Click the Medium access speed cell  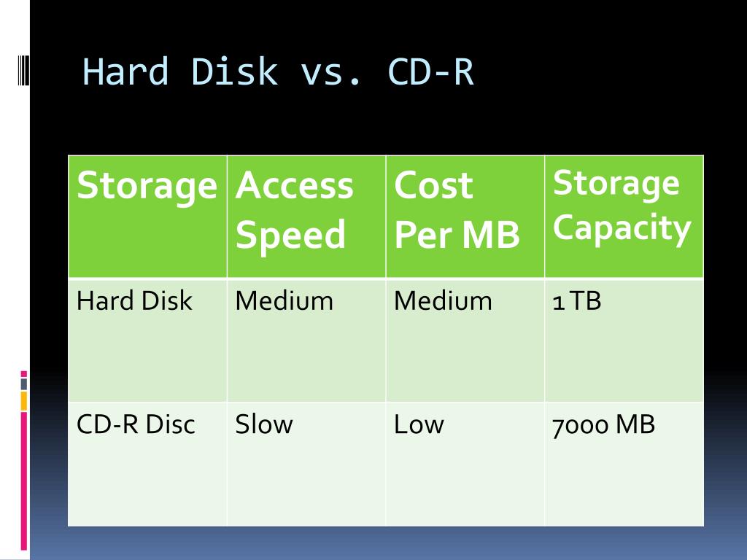pyautogui.click(x=306, y=340)
